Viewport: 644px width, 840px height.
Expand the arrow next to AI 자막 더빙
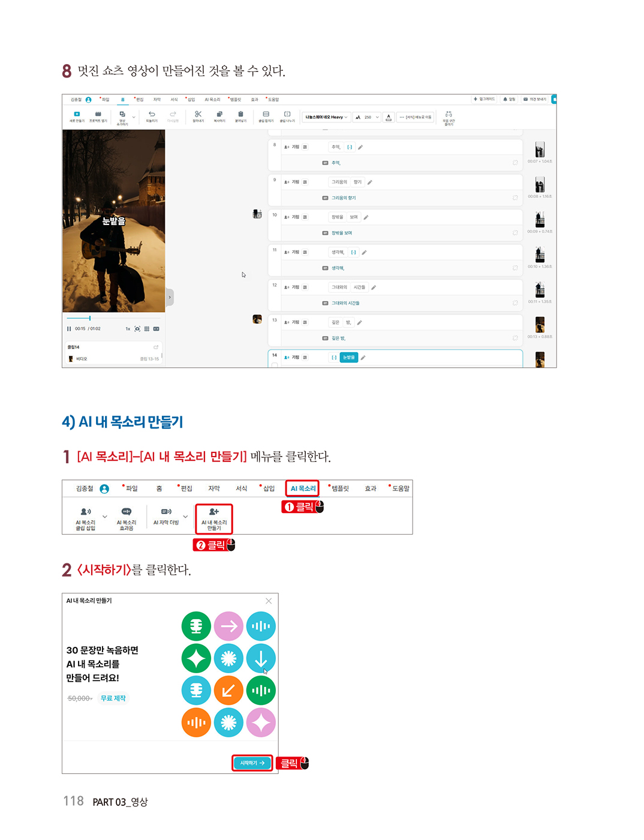point(185,517)
